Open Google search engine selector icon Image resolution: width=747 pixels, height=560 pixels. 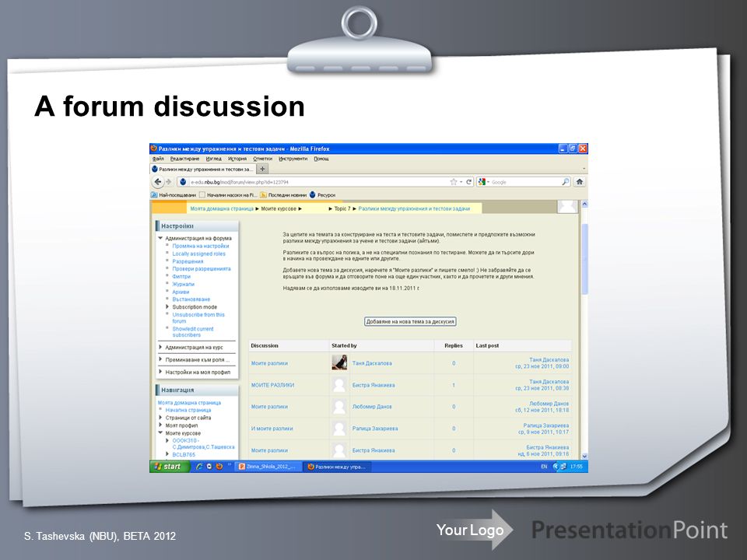482,182
